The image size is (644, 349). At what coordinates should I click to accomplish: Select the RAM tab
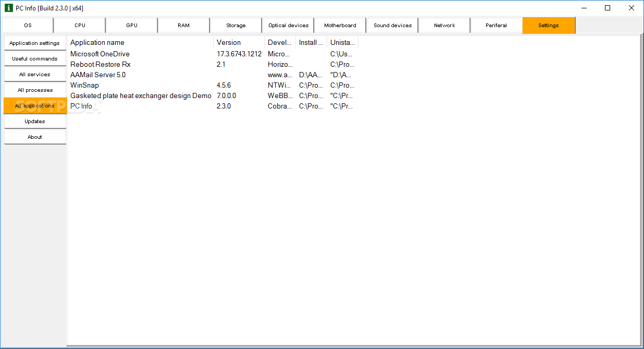(x=184, y=25)
